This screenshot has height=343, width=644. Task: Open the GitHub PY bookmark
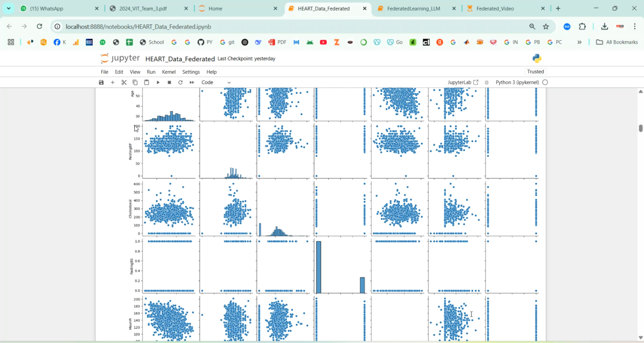tap(205, 42)
